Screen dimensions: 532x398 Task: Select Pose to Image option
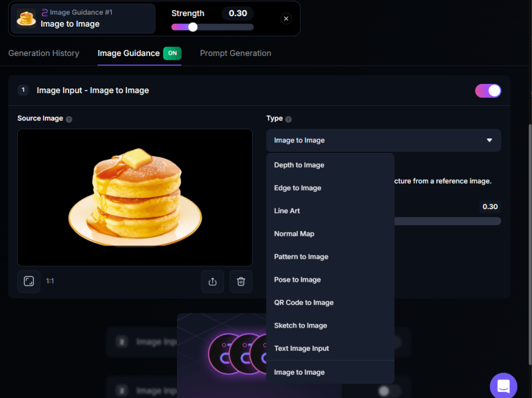coord(297,280)
